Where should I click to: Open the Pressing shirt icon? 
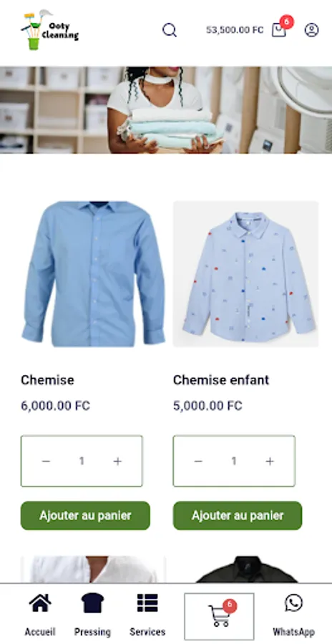[92, 603]
